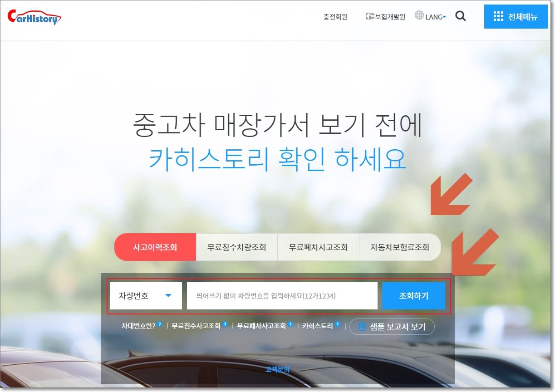The height and width of the screenshot is (392, 555).
Task: Click the 카히스토리 text link
Action: pos(318,326)
